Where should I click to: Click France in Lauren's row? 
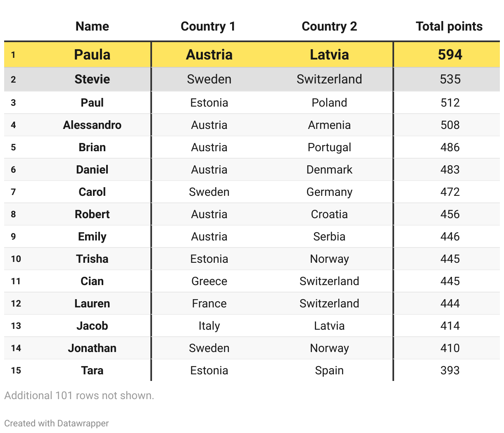point(209,304)
